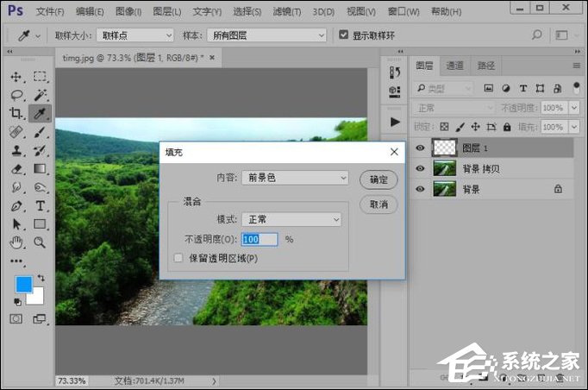Switch to the 通道 tab
The height and width of the screenshot is (390, 588).
tap(454, 66)
